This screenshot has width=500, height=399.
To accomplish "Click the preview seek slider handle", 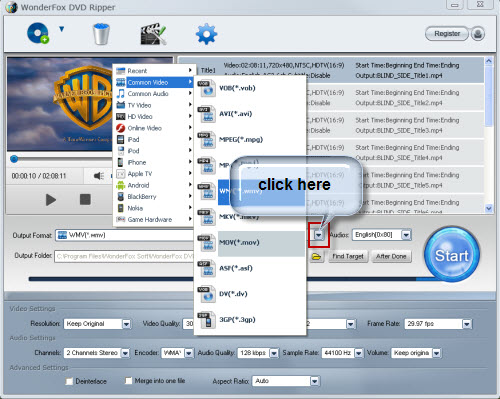I will coord(14,159).
